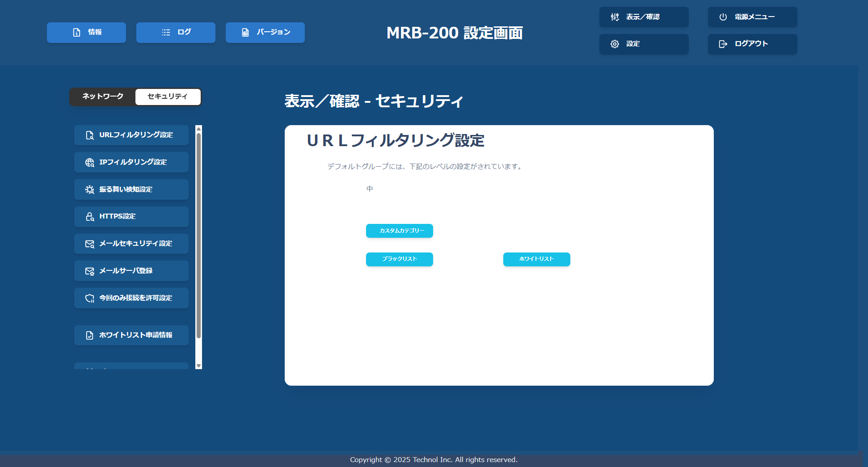Click the ホワイトリスト button
The image size is (868, 467).
(x=536, y=259)
